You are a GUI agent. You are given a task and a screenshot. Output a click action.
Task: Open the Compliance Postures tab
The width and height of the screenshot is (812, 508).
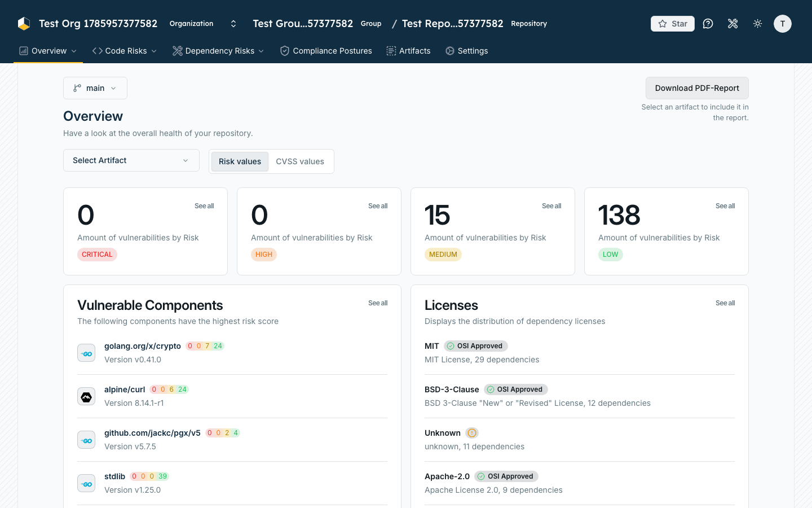[x=326, y=51]
